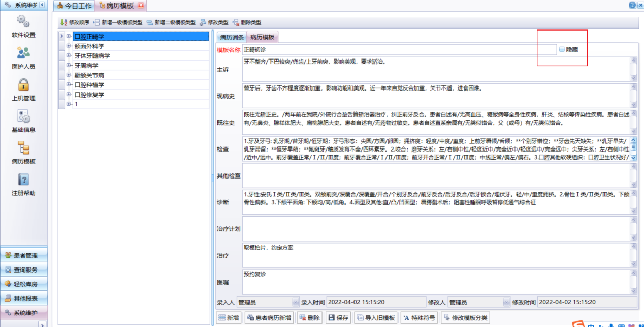Screen dimensions: 644x327
Task: Open 病历模板 sidebar icon
Action: (23, 148)
